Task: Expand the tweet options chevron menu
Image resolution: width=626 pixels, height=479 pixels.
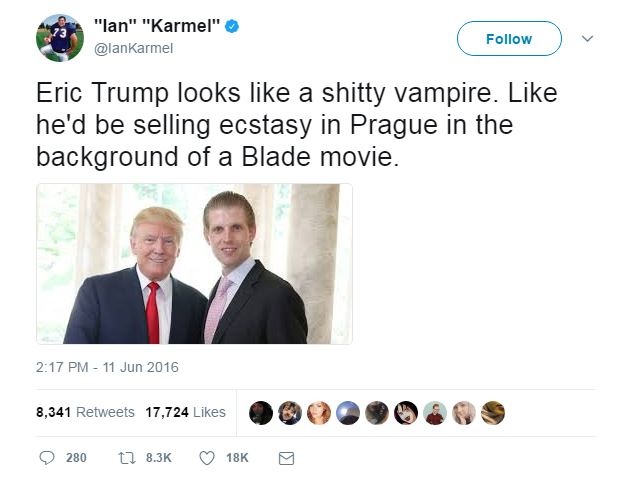Action: pos(587,39)
